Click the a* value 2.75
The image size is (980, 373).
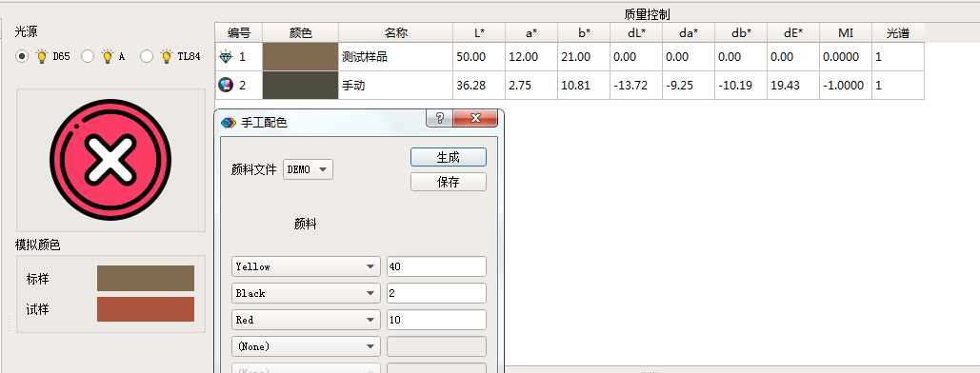531,86
